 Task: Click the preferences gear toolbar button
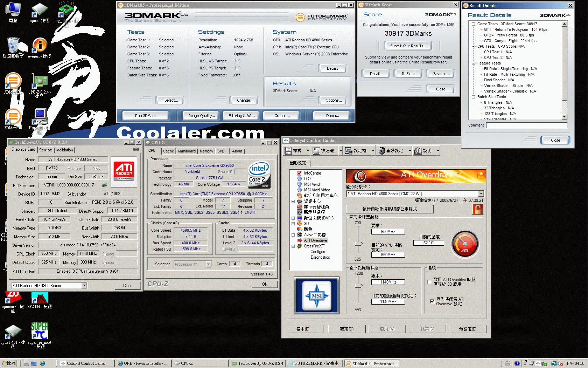391,151
